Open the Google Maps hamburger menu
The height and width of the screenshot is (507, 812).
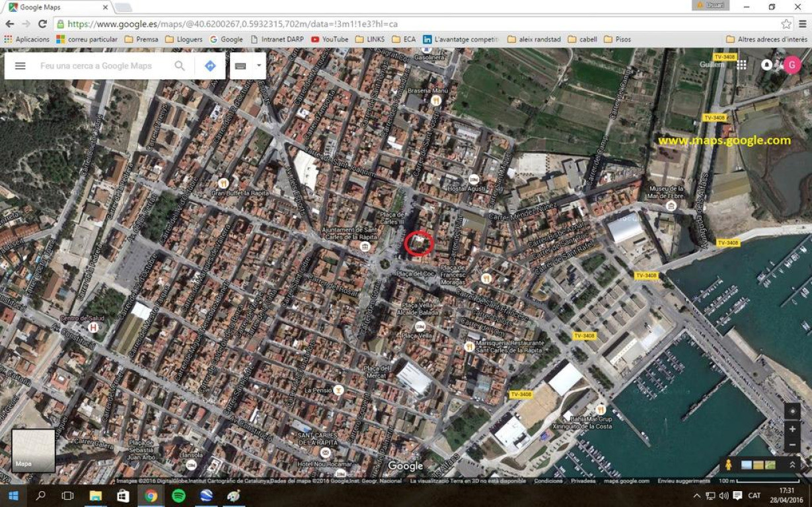tap(20, 66)
